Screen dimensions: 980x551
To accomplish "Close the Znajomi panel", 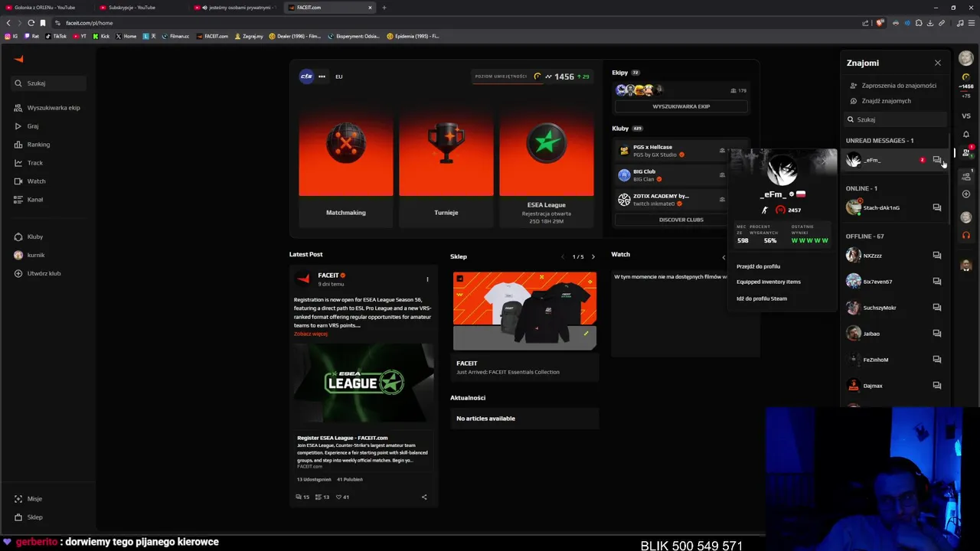I will coord(937,63).
